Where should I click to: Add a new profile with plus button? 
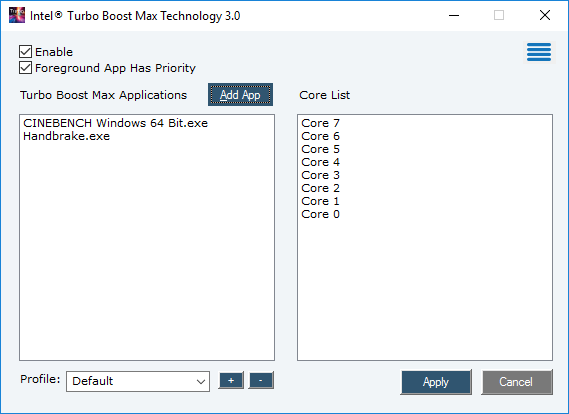point(231,380)
